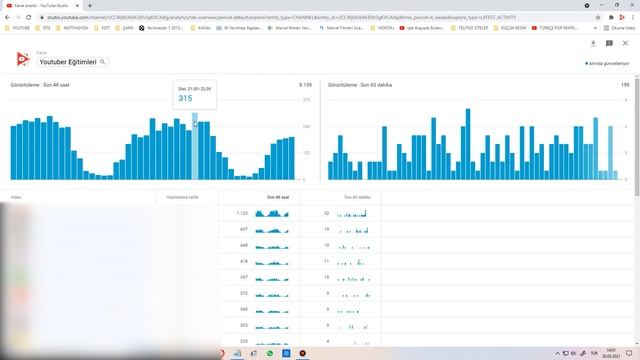Bookmark this page with the star
The width and height of the screenshot is (640, 360).
598,18
